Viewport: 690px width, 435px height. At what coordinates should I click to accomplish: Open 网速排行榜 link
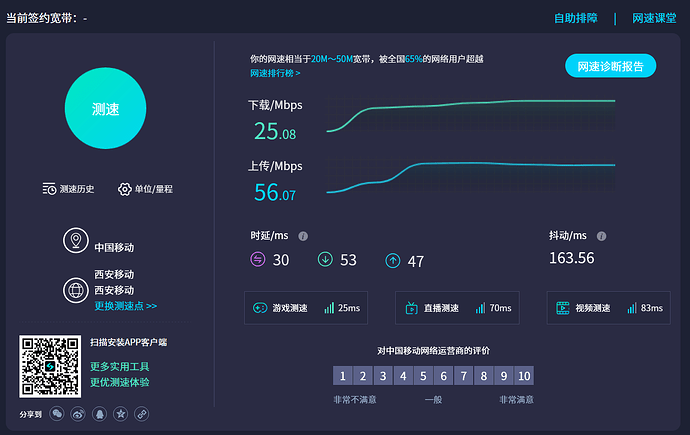tap(275, 73)
